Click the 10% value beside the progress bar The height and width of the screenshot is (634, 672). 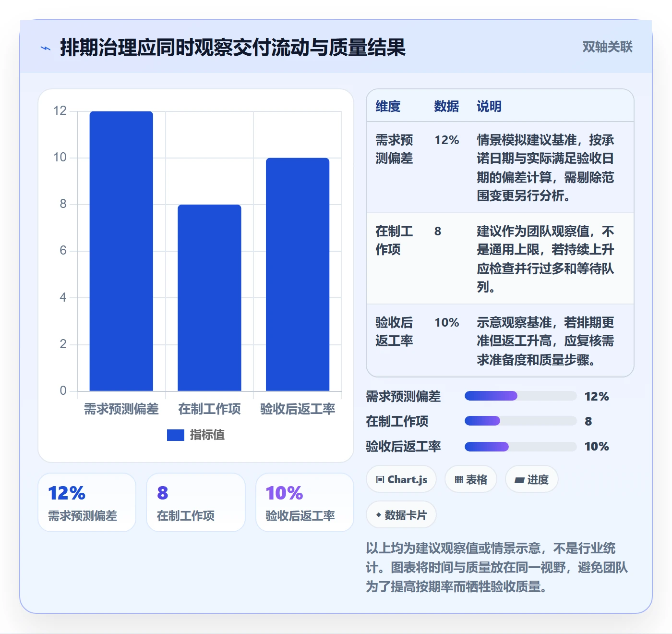(597, 446)
